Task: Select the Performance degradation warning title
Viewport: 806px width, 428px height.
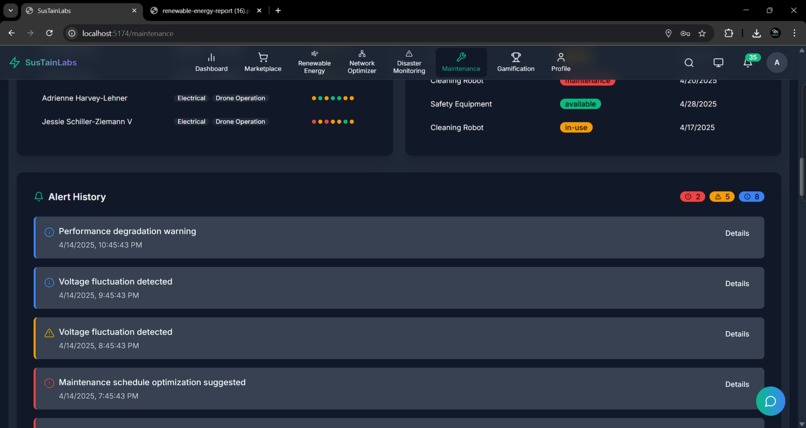Action: (127, 231)
